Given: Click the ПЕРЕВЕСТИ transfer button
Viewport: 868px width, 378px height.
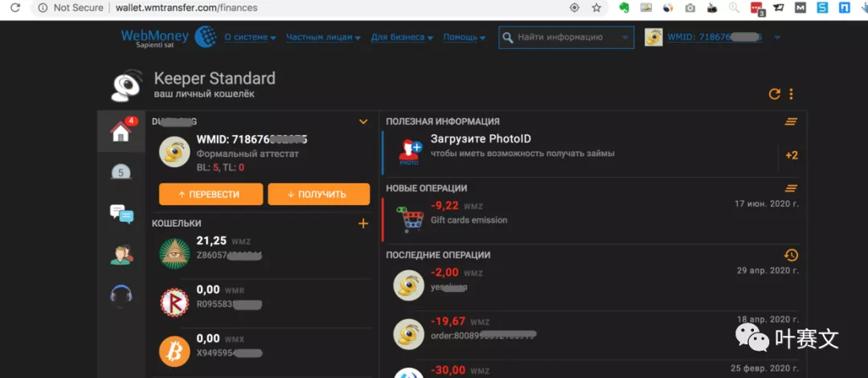Looking at the screenshot, I should click(211, 194).
